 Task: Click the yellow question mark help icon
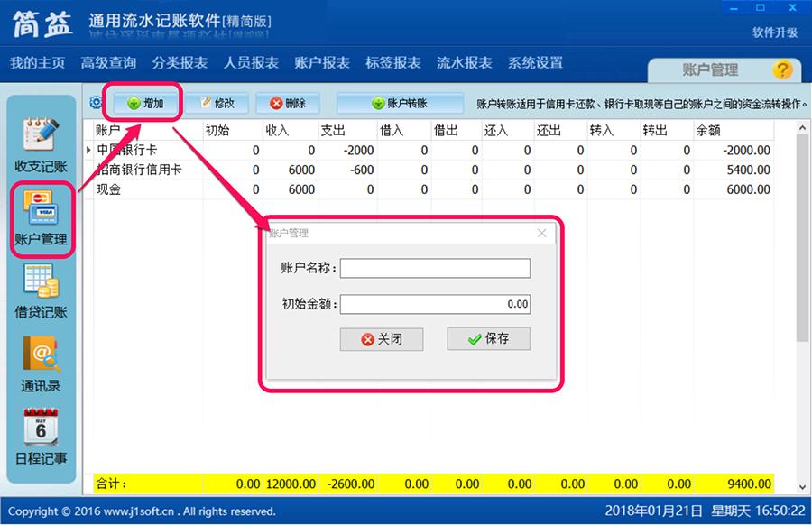[782, 69]
